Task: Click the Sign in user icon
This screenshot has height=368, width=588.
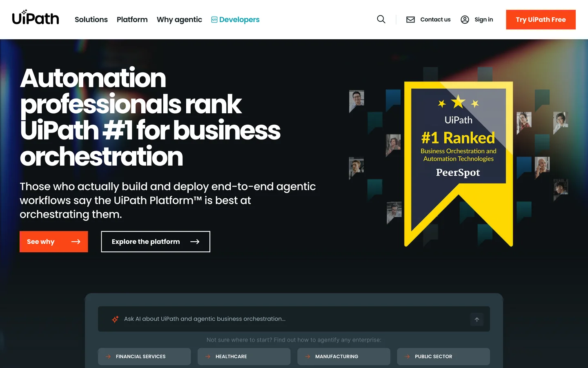Action: click(465, 20)
